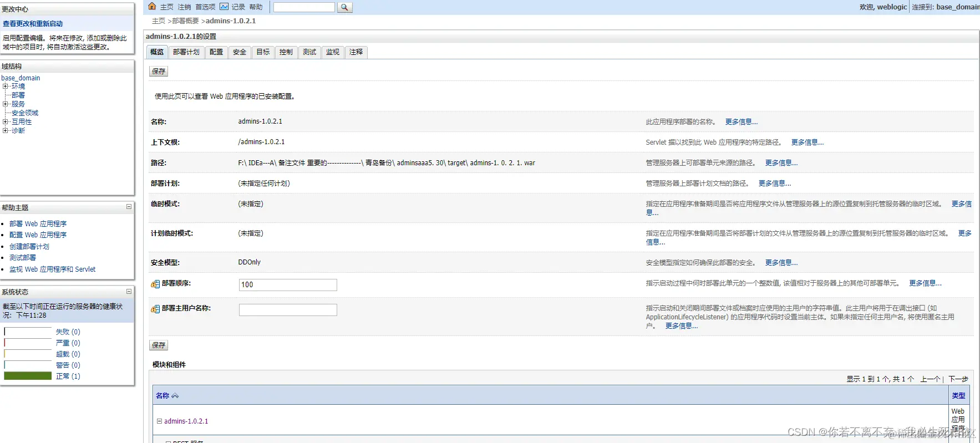Click 部署概要 in the breadcrumb
This screenshot has width=980, height=443.
pos(185,21)
